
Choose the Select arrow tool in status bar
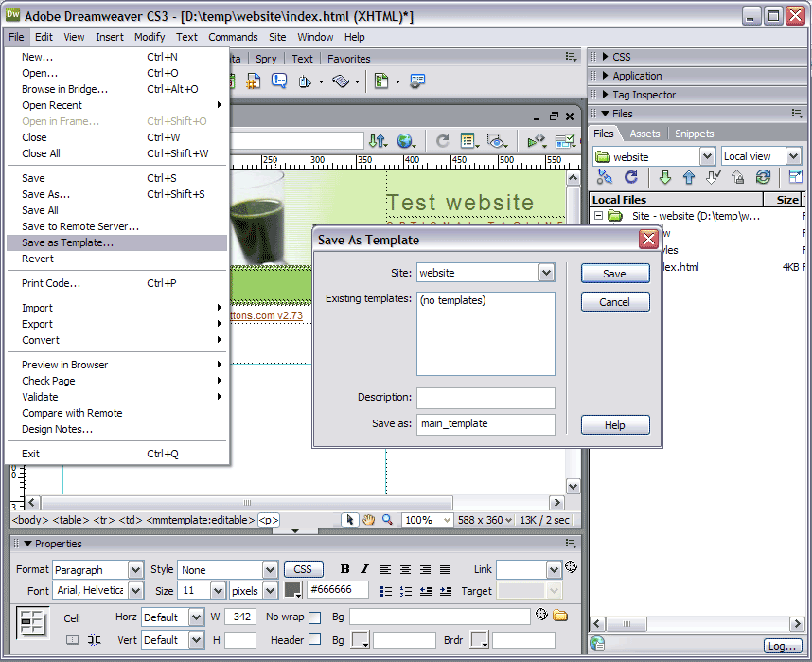click(349, 519)
